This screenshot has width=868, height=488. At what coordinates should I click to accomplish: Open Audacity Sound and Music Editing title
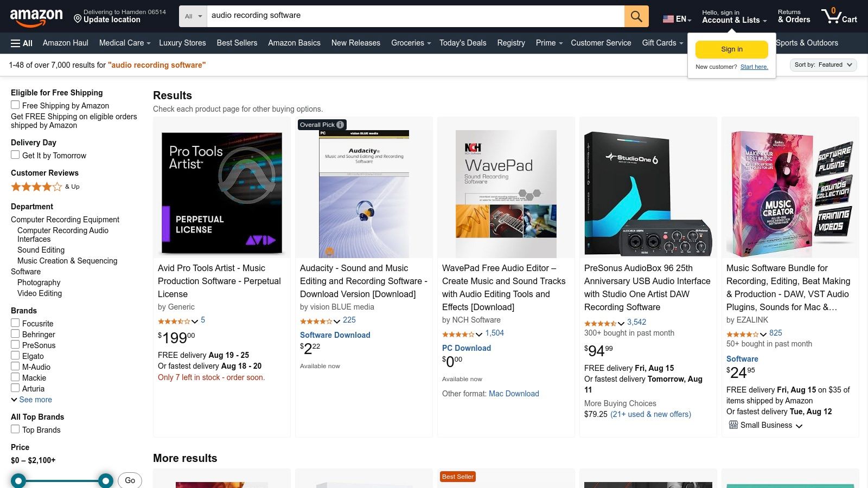[363, 281]
